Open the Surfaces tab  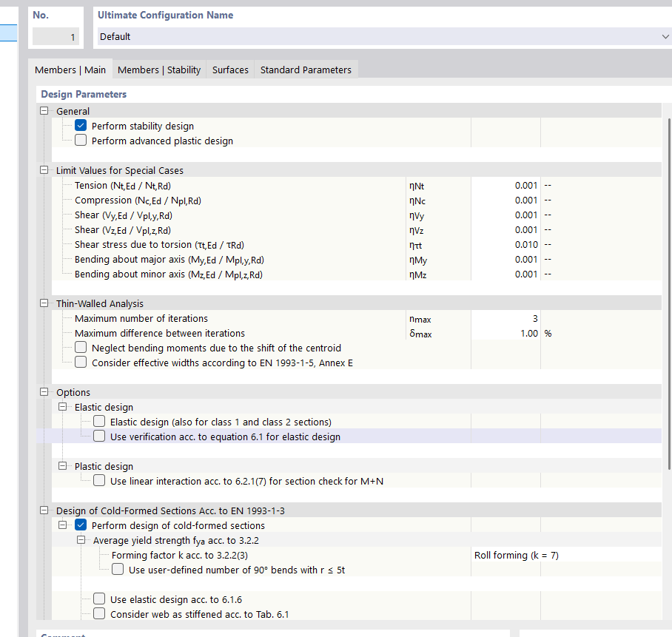pyautogui.click(x=230, y=70)
